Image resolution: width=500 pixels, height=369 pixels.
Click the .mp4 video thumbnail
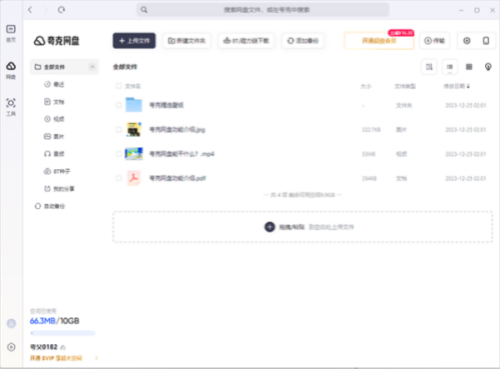134,154
